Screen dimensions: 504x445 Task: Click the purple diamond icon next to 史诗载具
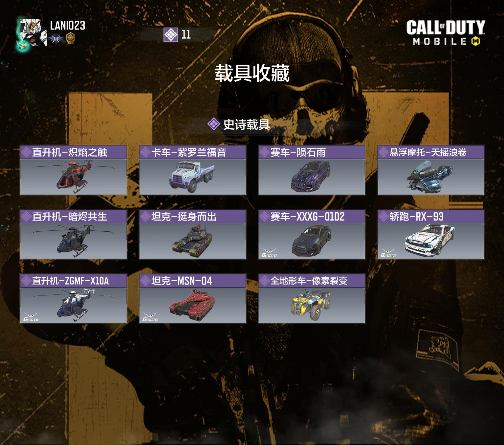214,124
